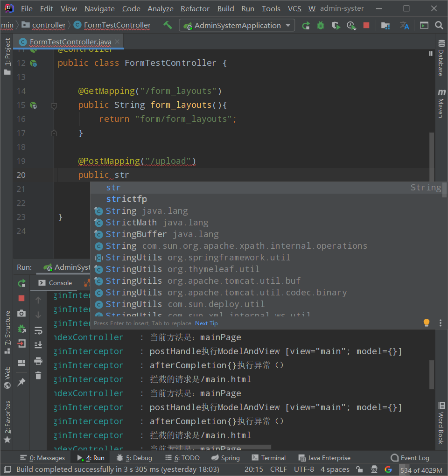Toggle scroll to end in console
This screenshot has height=476, width=448.
(x=38, y=345)
